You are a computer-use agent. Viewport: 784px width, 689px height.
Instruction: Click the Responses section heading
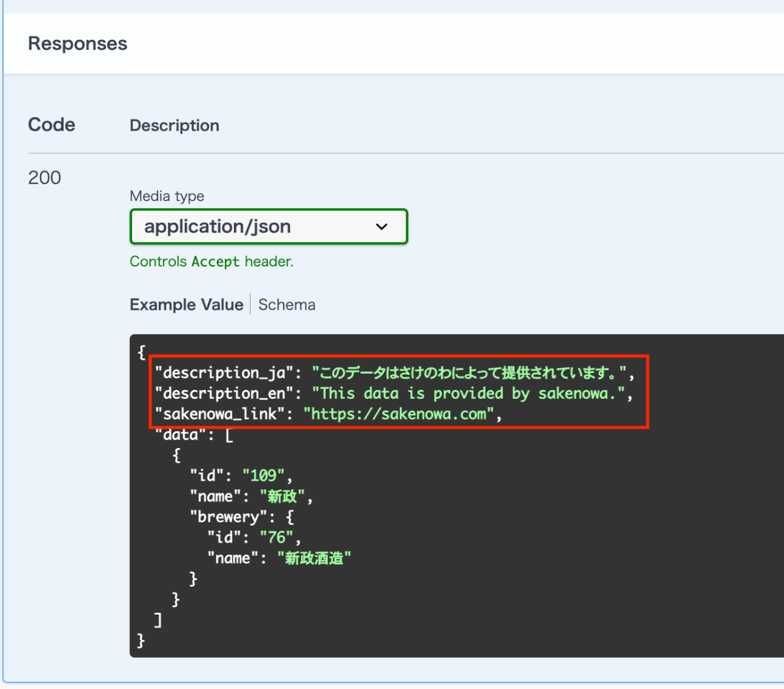[x=78, y=44]
